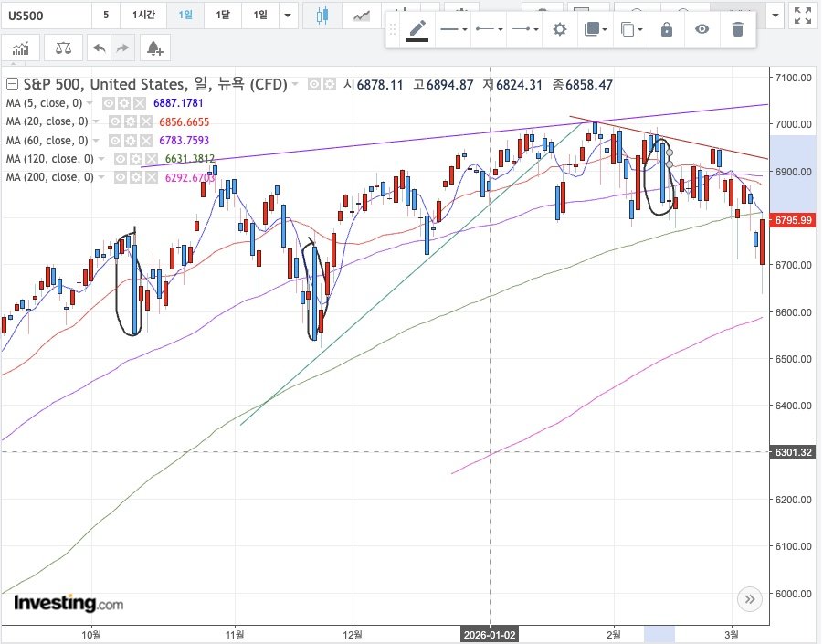Toggle MA (60, close, 0) visibility

click(x=115, y=140)
